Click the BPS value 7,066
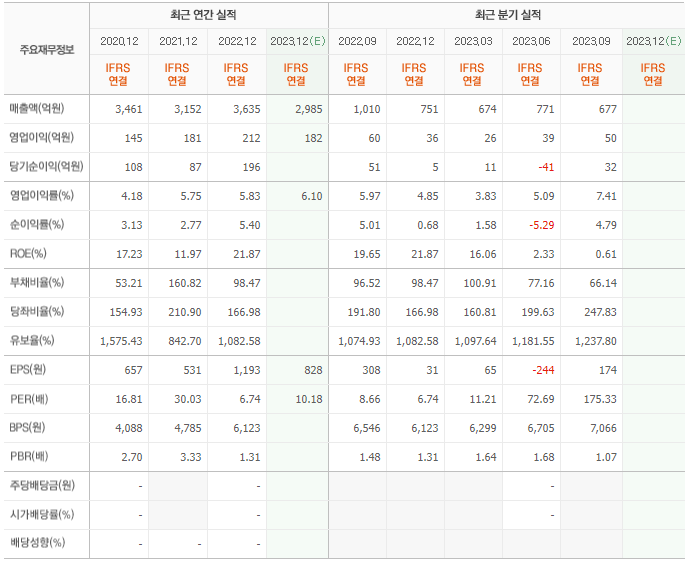The image size is (690, 561). click(x=603, y=429)
